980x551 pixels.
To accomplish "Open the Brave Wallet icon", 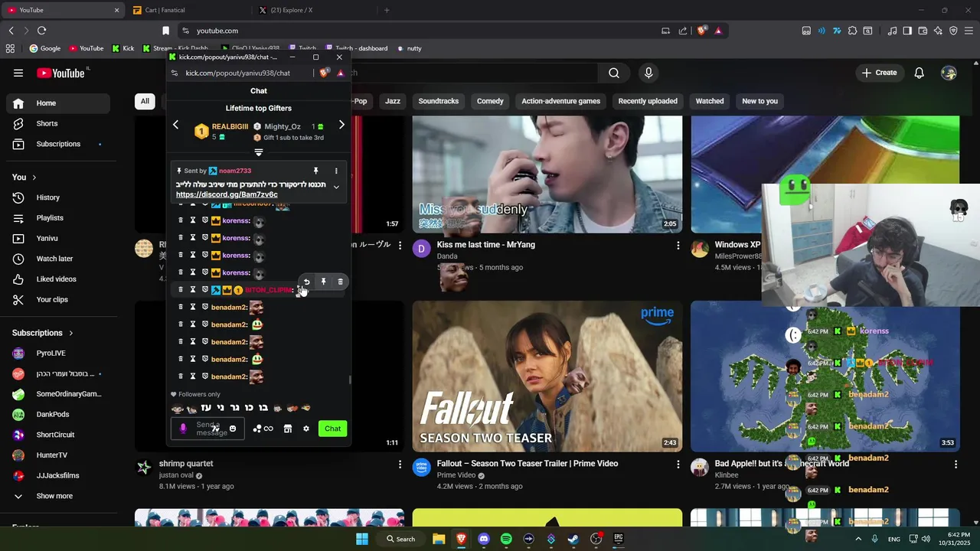I will (x=923, y=31).
